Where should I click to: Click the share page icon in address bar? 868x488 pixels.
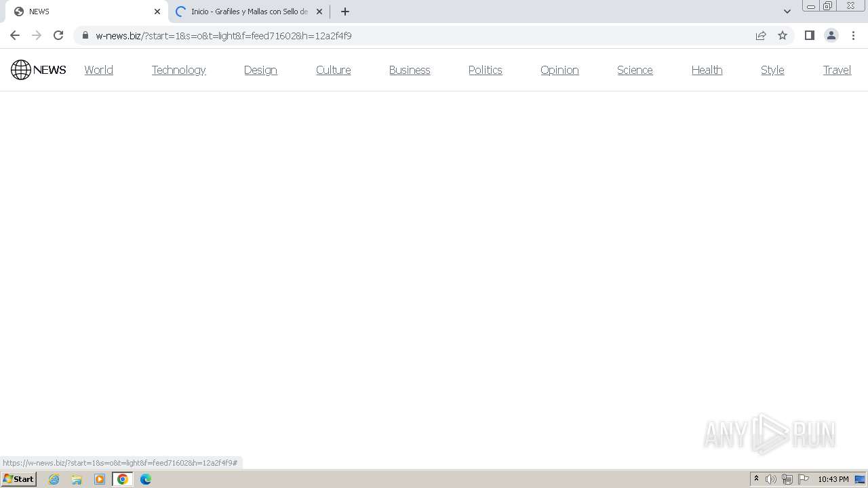point(761,35)
